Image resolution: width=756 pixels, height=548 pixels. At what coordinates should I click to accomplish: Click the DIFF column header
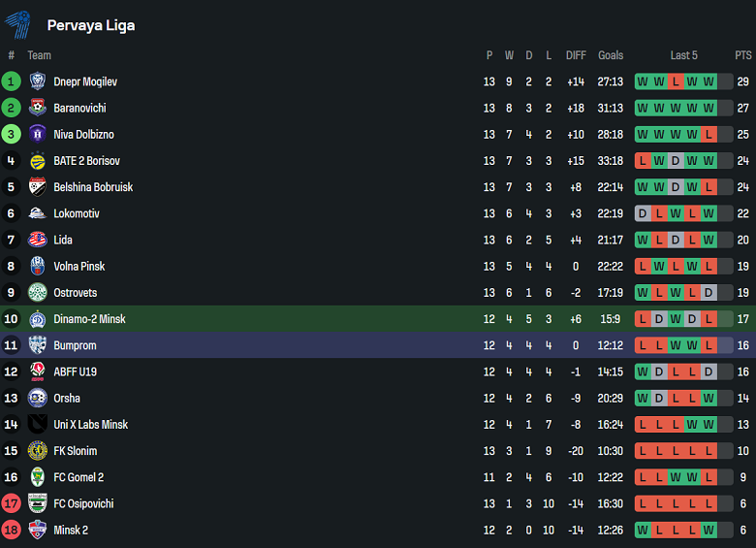coord(576,55)
